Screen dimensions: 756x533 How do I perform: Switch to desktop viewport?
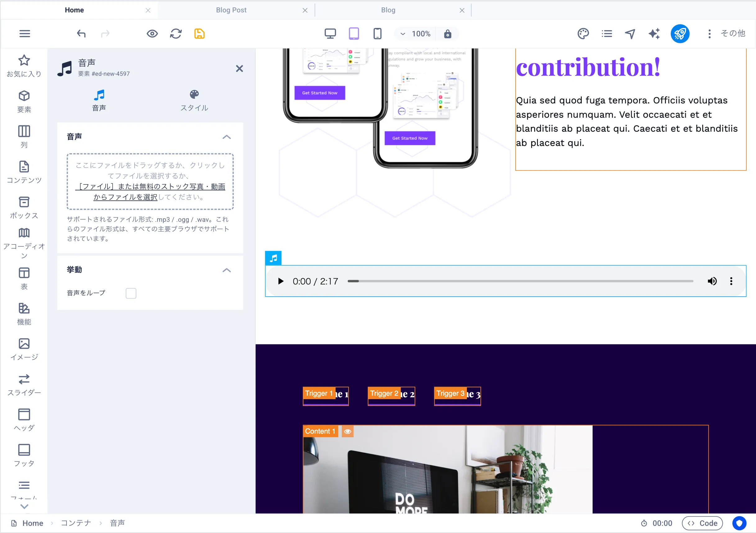330,34
